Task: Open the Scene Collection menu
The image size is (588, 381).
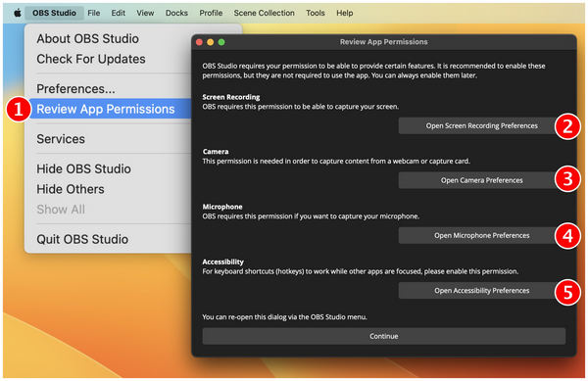Action: click(x=264, y=13)
